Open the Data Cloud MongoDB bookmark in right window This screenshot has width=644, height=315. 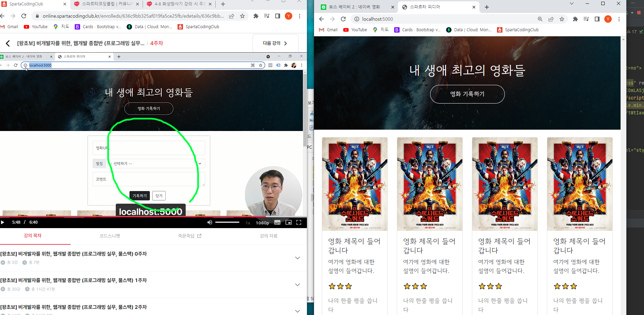click(469, 30)
